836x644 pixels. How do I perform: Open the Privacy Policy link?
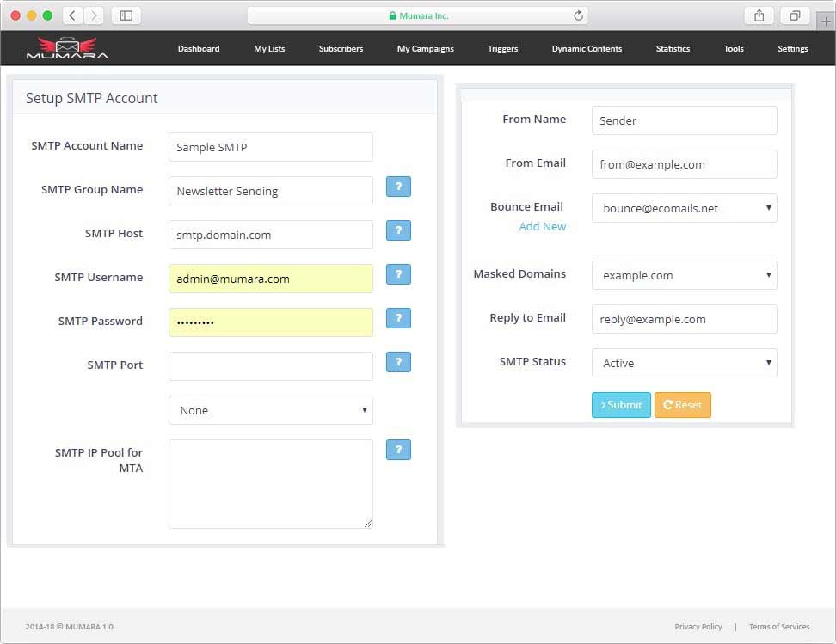(x=698, y=626)
